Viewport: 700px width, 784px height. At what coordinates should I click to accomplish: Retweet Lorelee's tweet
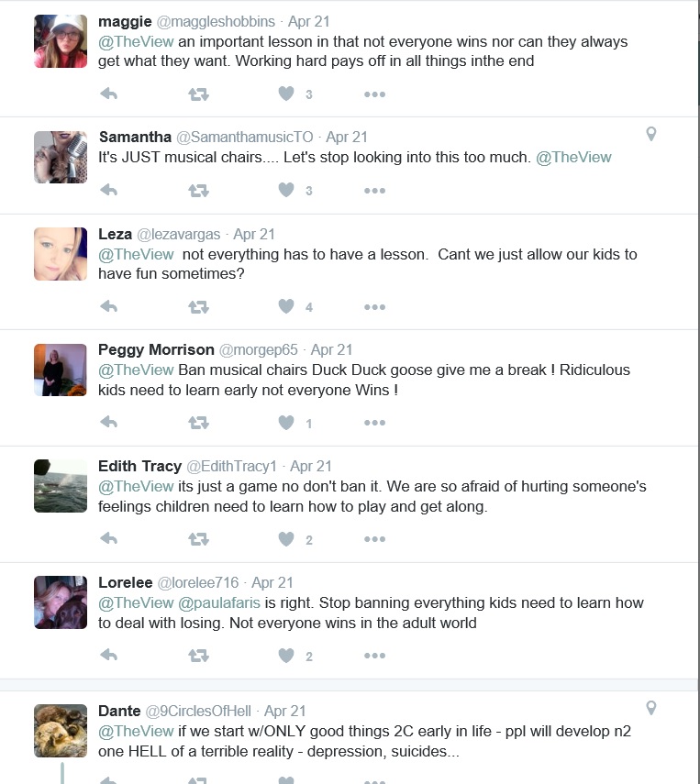click(x=198, y=656)
